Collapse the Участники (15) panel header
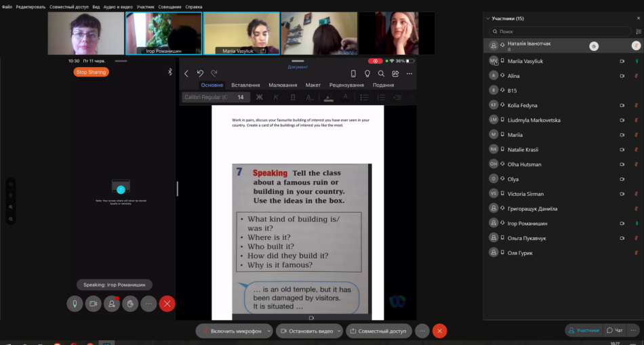 pyautogui.click(x=488, y=18)
